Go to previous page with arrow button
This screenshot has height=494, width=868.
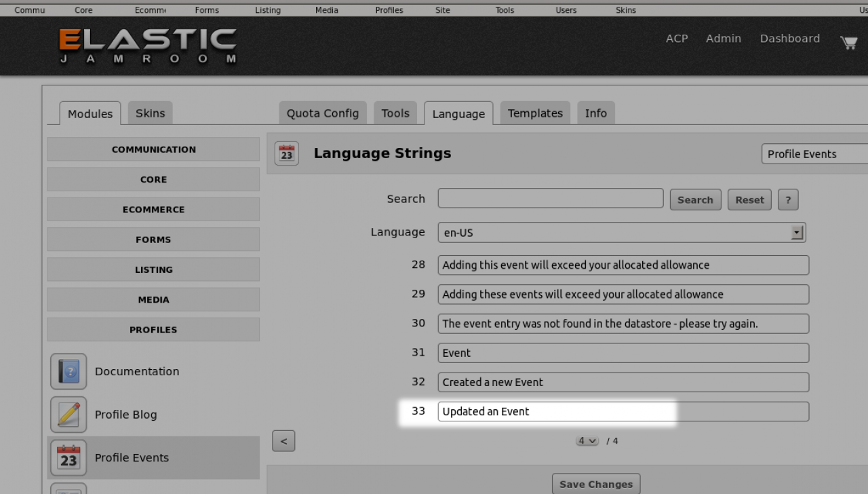coord(283,441)
